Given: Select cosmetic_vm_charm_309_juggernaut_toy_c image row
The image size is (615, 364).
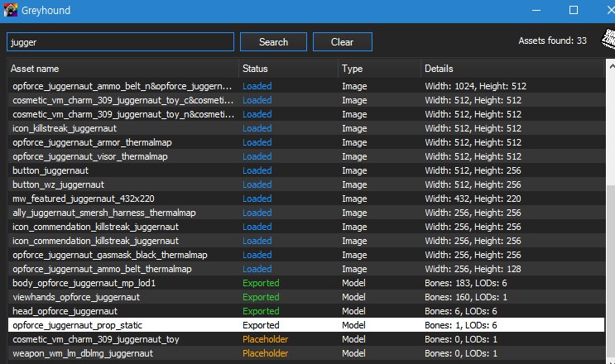Looking at the screenshot, I should coord(306,100).
